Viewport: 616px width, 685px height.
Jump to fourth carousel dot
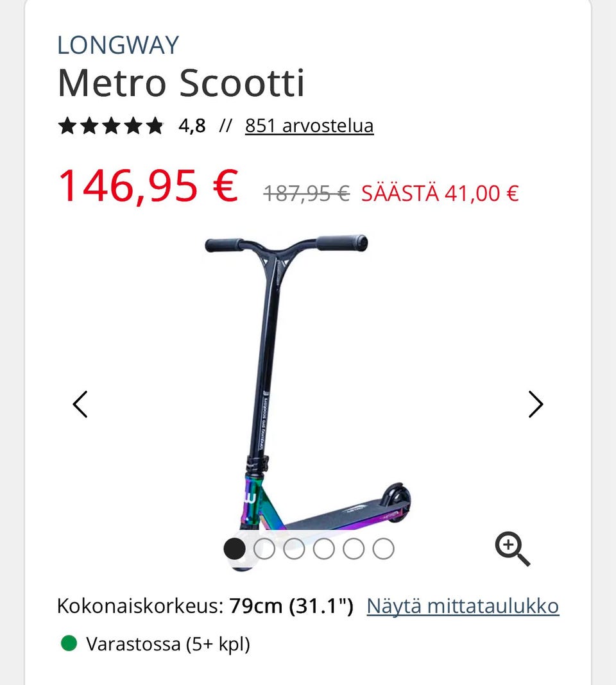324,548
